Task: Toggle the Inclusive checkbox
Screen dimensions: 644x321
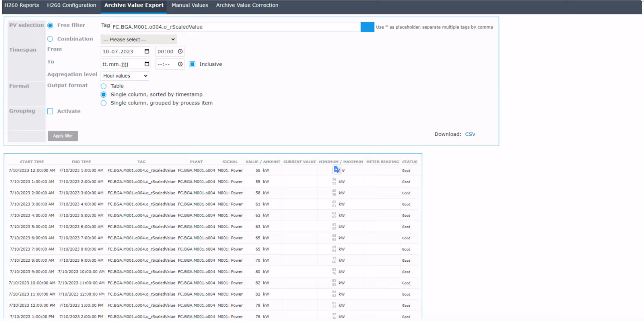Action: point(192,64)
